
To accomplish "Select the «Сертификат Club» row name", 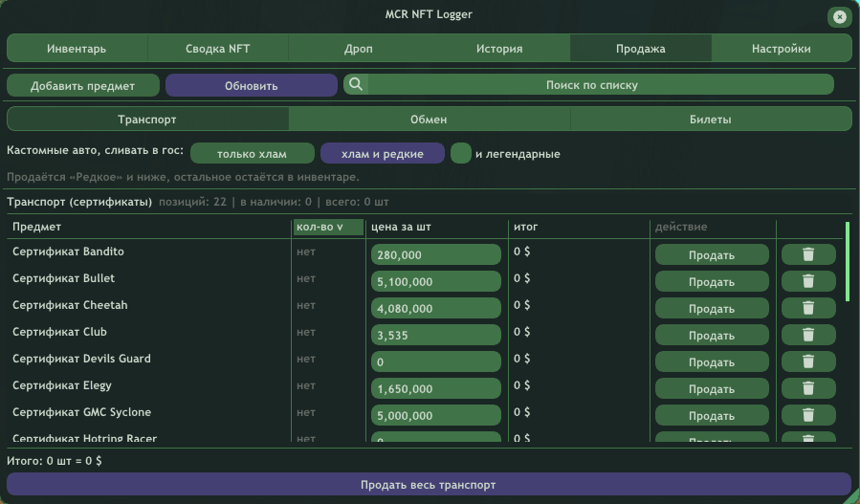I will [59, 333].
